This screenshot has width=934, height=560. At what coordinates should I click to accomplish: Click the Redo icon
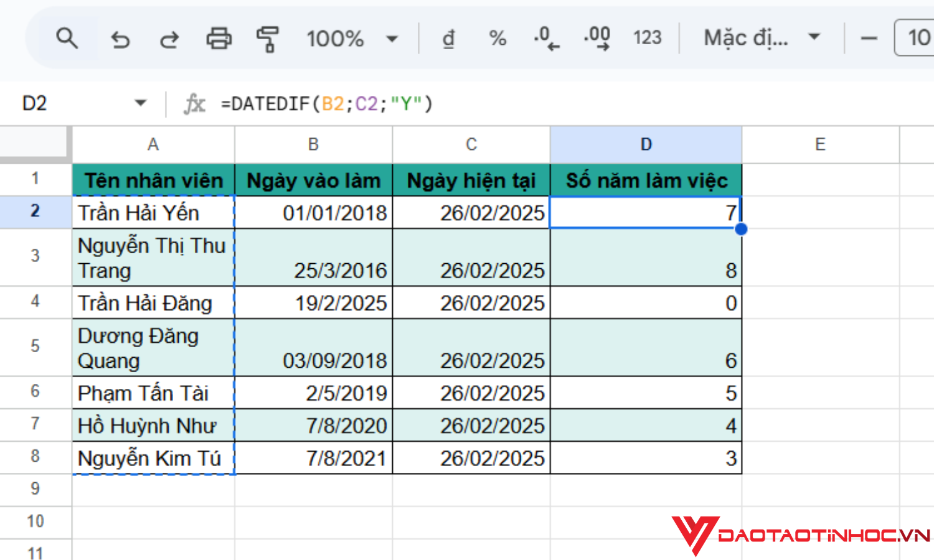[168, 39]
